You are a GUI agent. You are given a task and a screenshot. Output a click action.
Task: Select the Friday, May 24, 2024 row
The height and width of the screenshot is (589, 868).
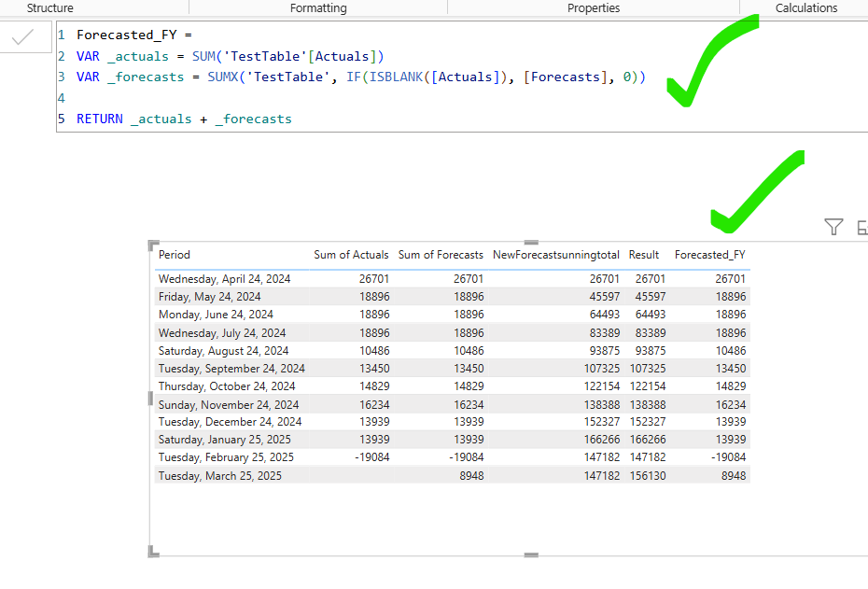[x=453, y=297]
